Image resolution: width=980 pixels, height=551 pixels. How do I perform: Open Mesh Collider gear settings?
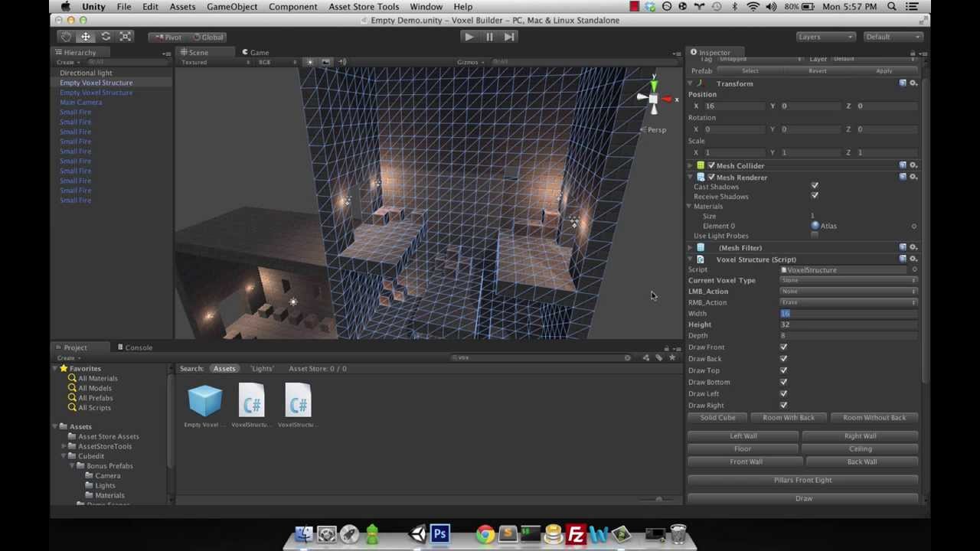913,165
